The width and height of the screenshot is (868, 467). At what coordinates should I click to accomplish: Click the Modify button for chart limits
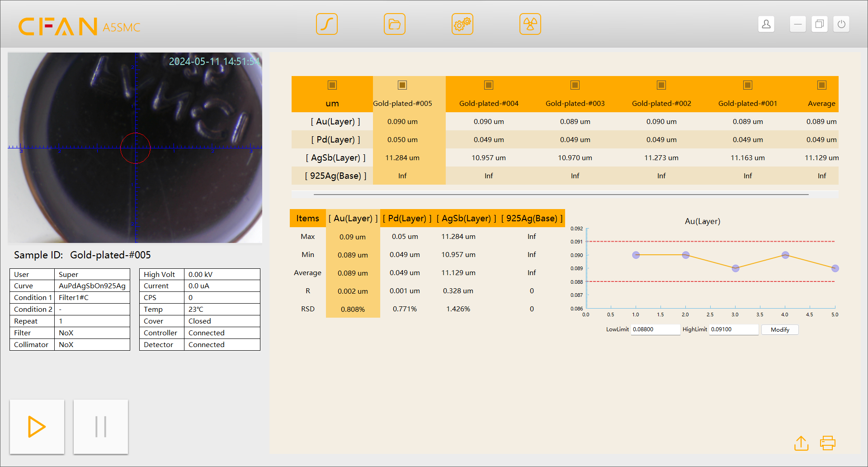pyautogui.click(x=779, y=329)
